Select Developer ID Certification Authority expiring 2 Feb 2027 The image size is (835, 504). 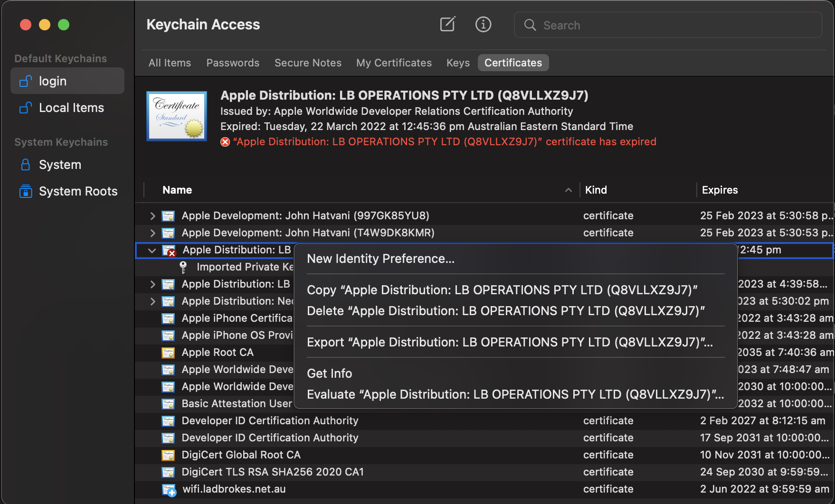pyautogui.click(x=484, y=421)
